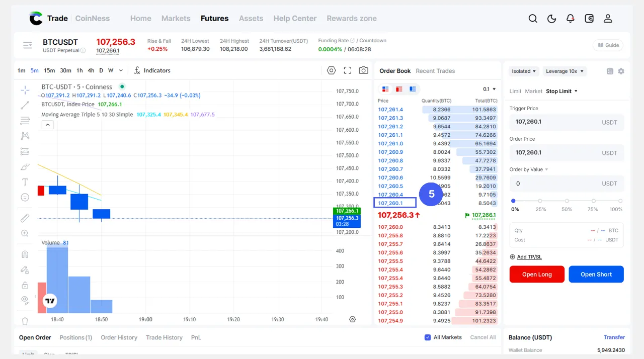Take a chart snapshot with camera icon

[x=363, y=70]
